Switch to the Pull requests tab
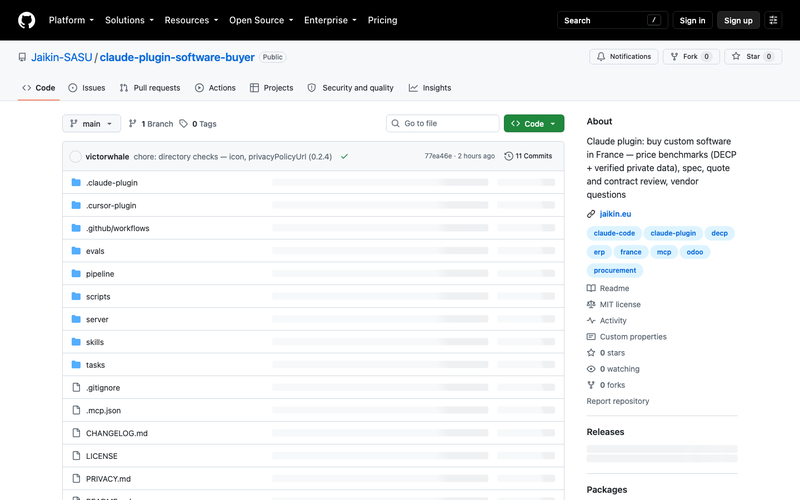The height and width of the screenshot is (500, 800). [150, 88]
